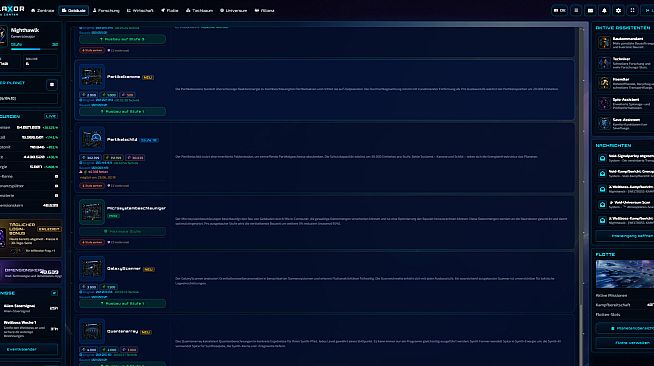Viewport: 654px width, 366px height.
Task: Toggle the planet panel square button
Action: click(52, 85)
